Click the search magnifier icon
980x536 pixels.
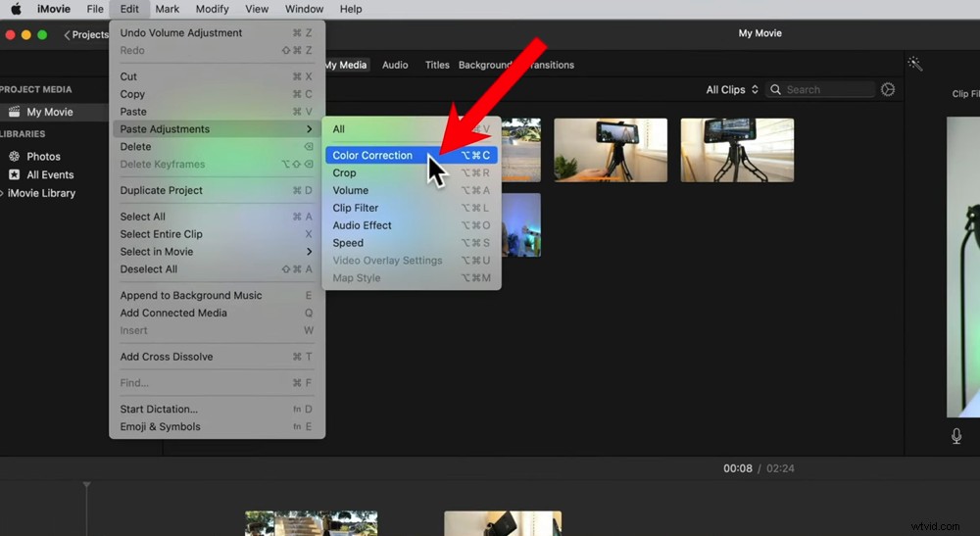coord(775,89)
